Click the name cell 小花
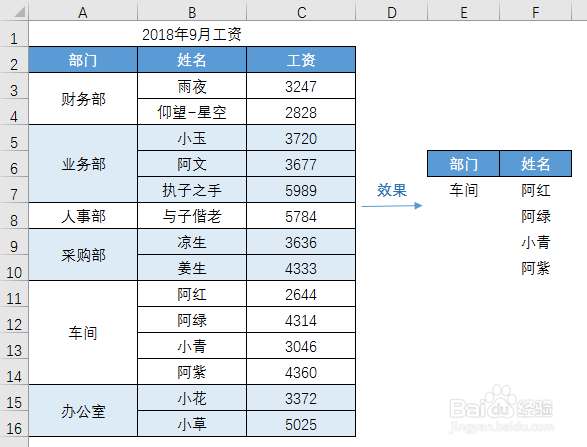This screenshot has height=447, width=587. 192,398
